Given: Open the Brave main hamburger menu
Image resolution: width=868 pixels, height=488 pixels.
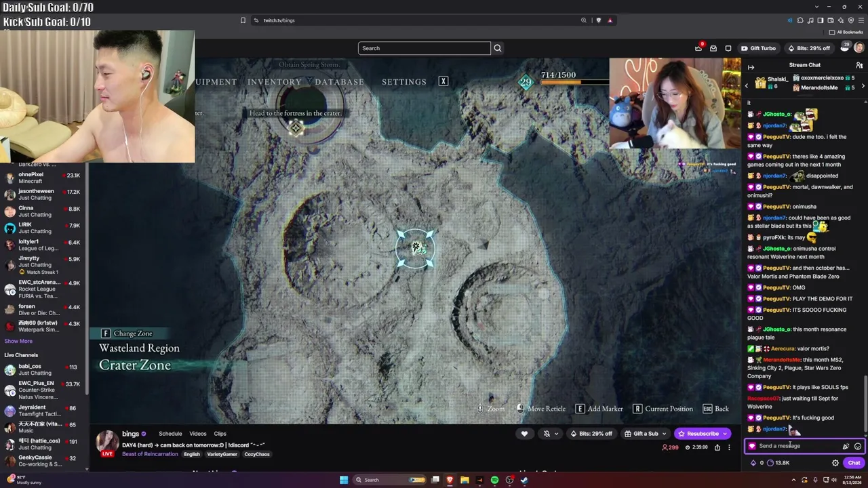Looking at the screenshot, I should 861,20.
